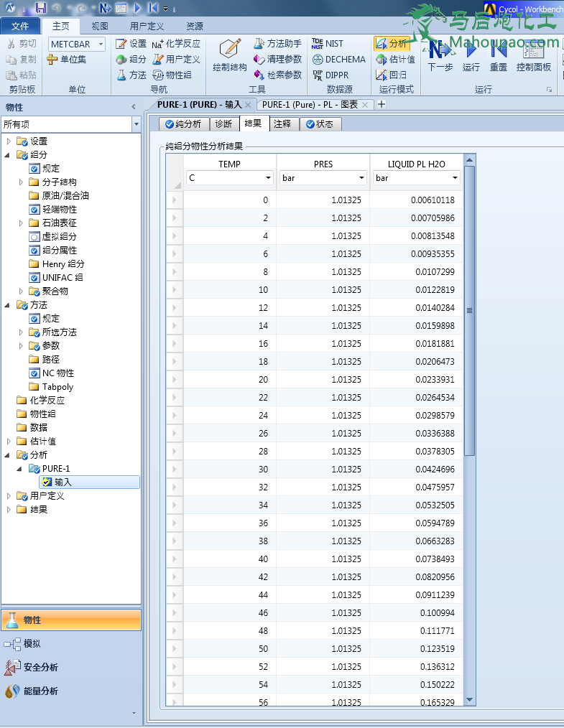This screenshot has width=564, height=728.
Task: Open the NIST data source
Action: (x=328, y=44)
